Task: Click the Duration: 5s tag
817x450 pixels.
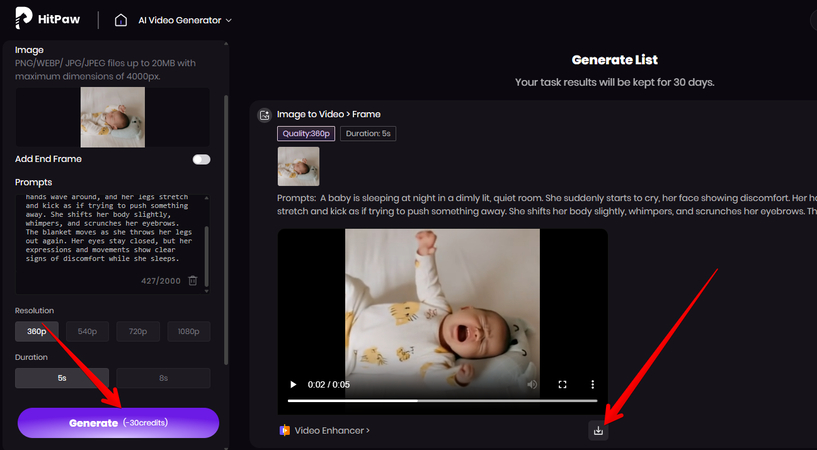Action: (368, 133)
